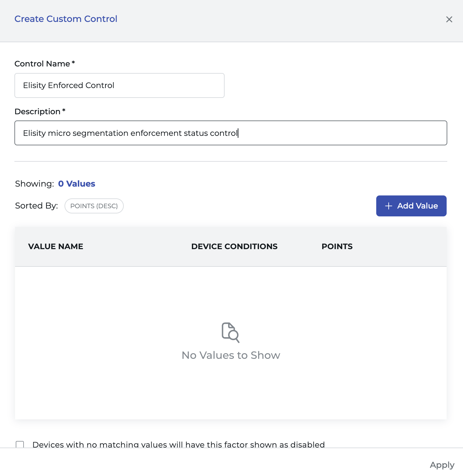463x476 pixels.
Task: Focus the Description text field
Action: (231, 133)
